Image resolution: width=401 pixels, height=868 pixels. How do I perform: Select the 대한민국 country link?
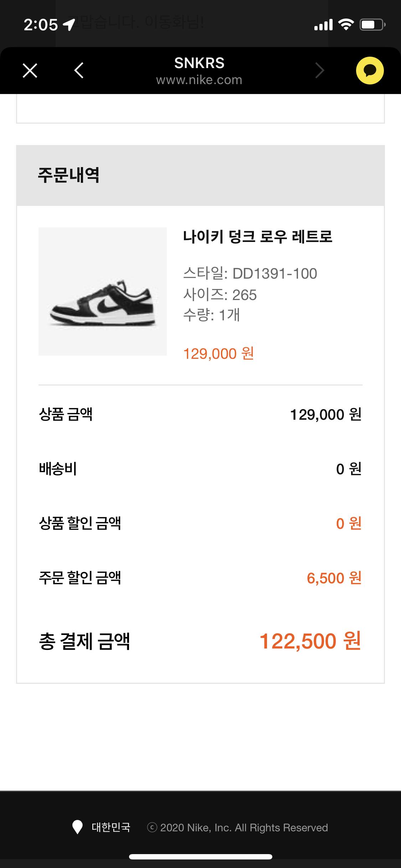coord(111,827)
